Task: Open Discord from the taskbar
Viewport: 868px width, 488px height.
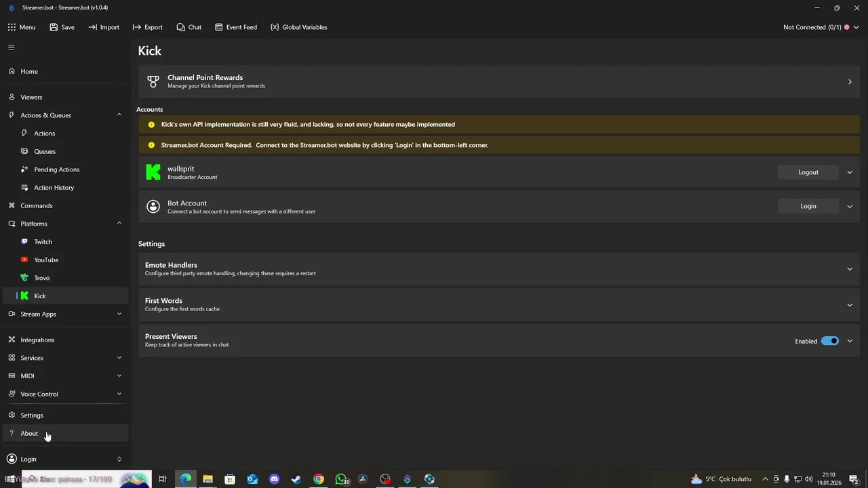Action: tap(274, 479)
